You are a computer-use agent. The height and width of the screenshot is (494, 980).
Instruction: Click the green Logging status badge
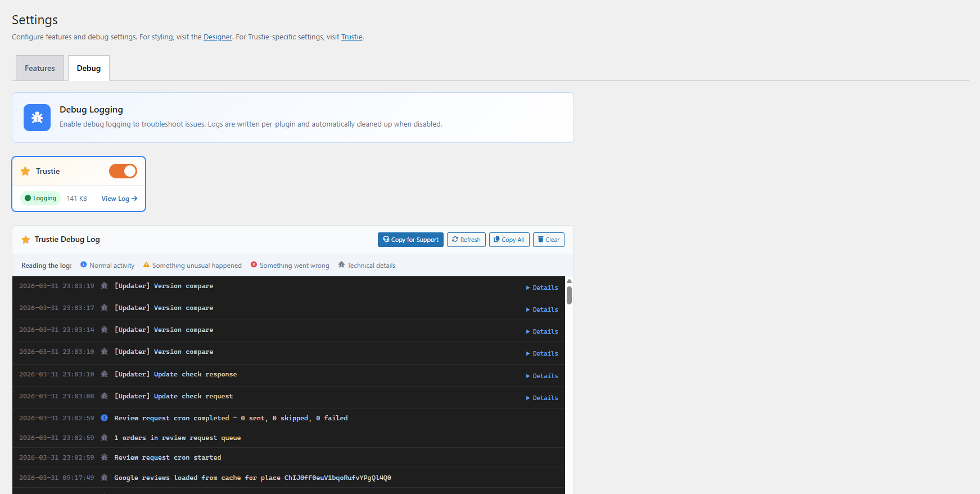tap(40, 198)
